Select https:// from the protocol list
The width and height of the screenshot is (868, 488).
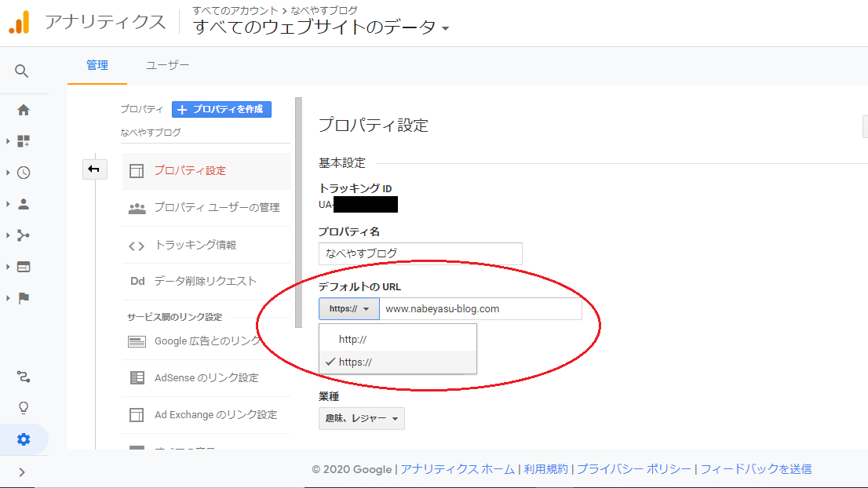click(x=397, y=362)
